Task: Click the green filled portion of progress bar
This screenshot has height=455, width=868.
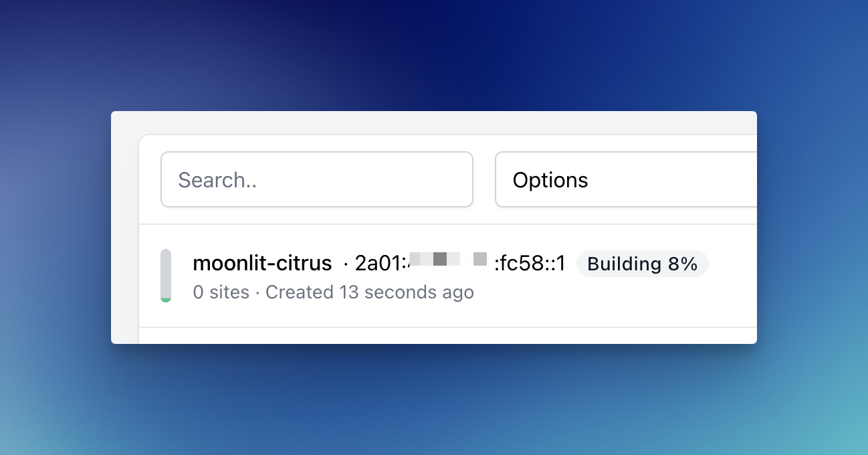Action: point(166,300)
